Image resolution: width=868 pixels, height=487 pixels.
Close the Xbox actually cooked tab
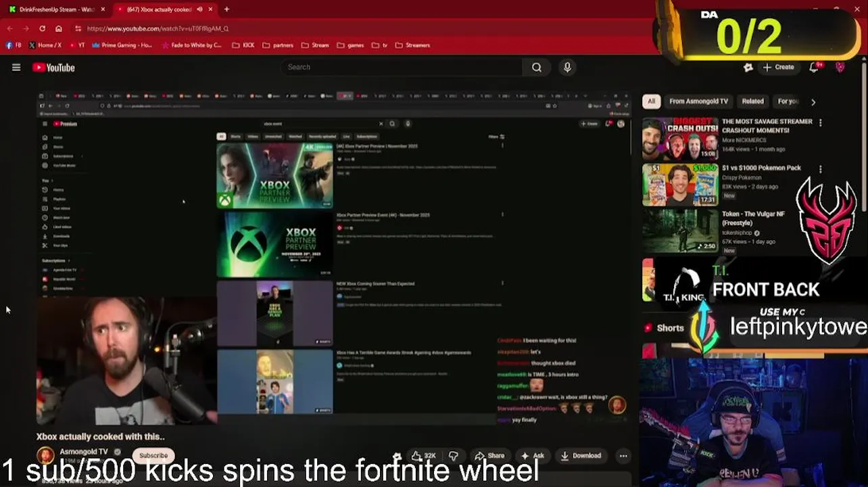(x=210, y=9)
